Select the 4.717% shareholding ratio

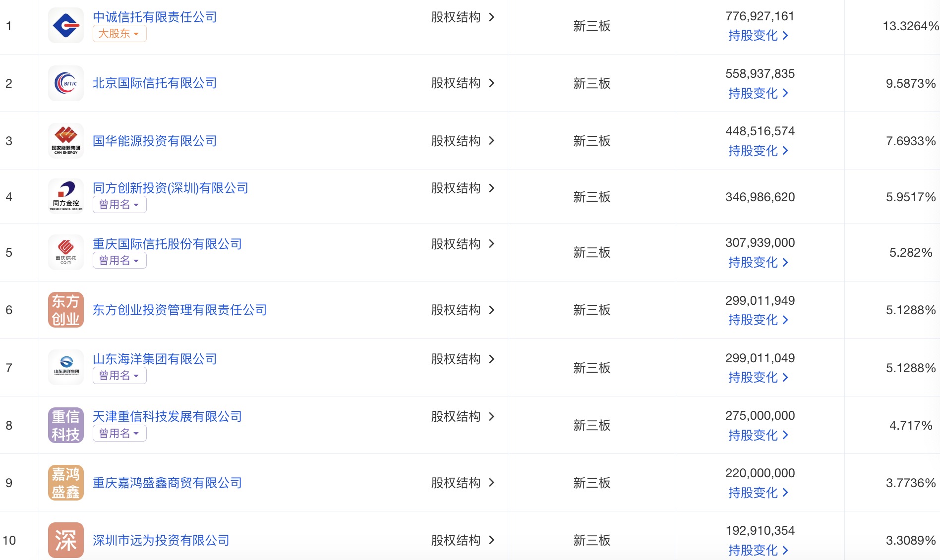911,425
